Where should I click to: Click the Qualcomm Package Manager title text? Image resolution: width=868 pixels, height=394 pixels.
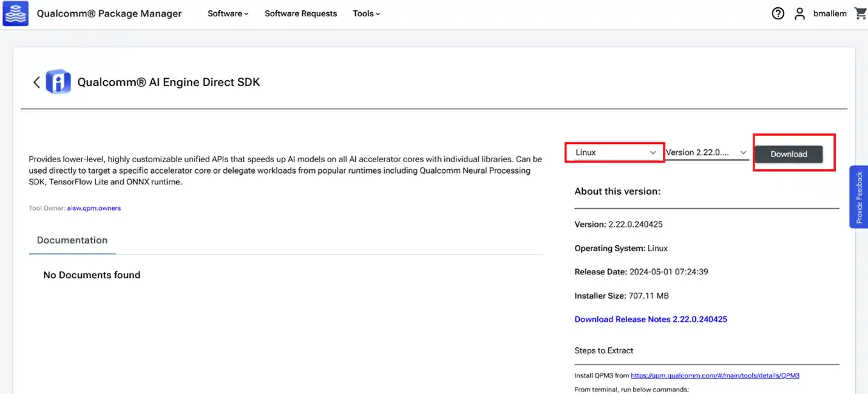(x=109, y=13)
